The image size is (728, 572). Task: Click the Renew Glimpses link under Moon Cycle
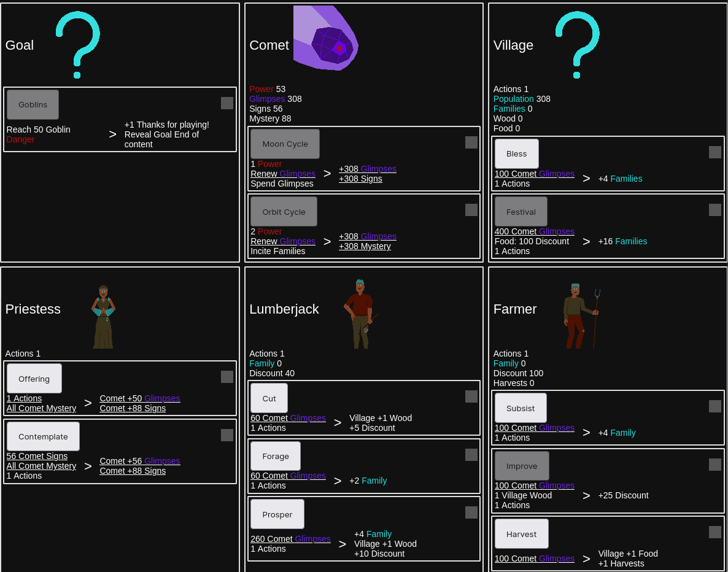tap(283, 174)
